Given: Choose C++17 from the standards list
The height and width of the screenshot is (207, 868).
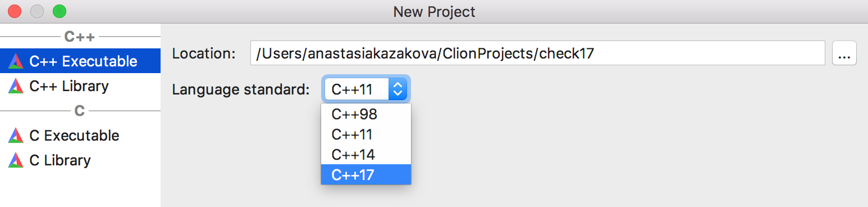Looking at the screenshot, I should tap(366, 175).
